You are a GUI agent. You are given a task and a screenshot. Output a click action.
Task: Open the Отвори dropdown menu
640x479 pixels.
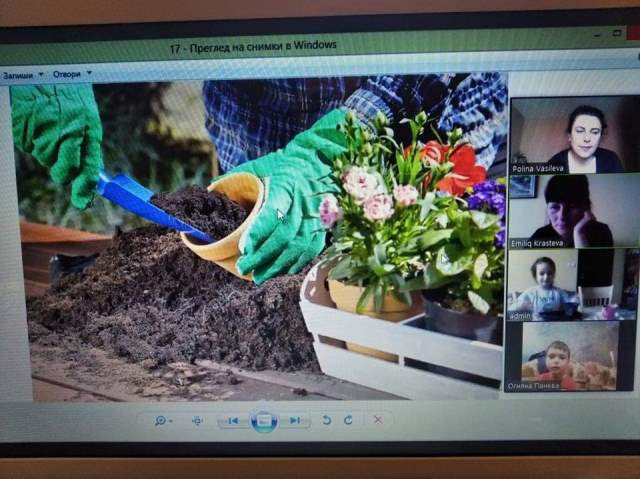click(71, 75)
